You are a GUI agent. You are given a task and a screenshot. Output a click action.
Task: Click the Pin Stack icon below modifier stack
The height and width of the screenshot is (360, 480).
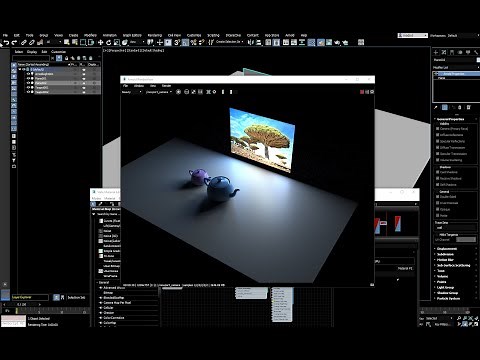(436, 107)
